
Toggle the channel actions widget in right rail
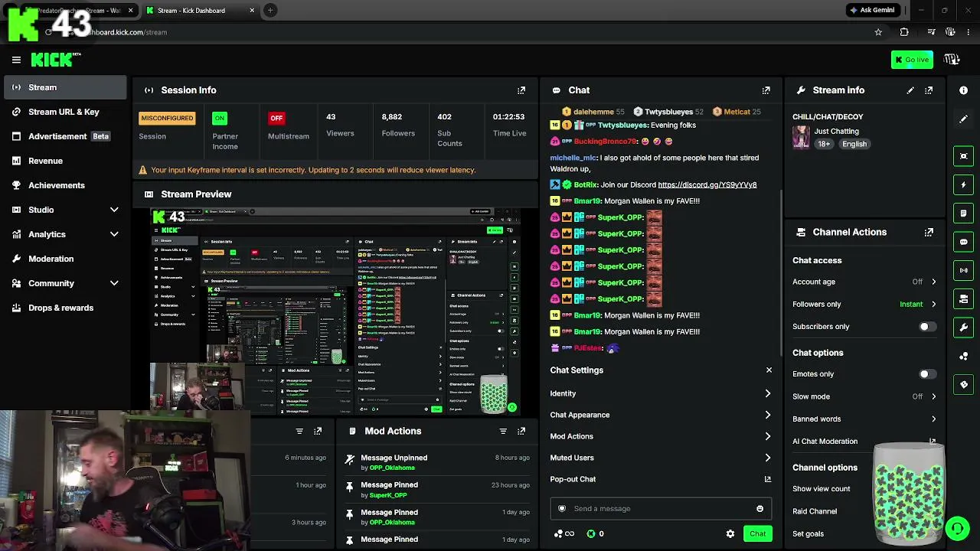(x=963, y=298)
